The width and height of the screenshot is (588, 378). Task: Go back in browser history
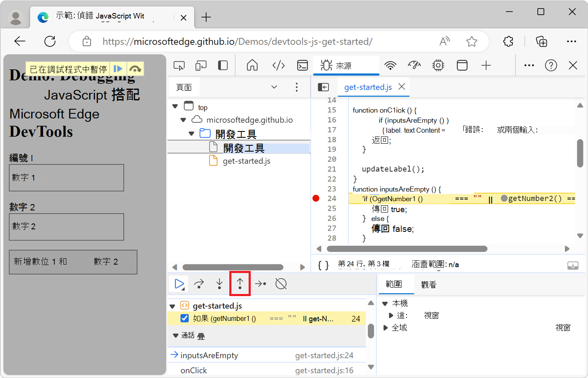point(20,41)
